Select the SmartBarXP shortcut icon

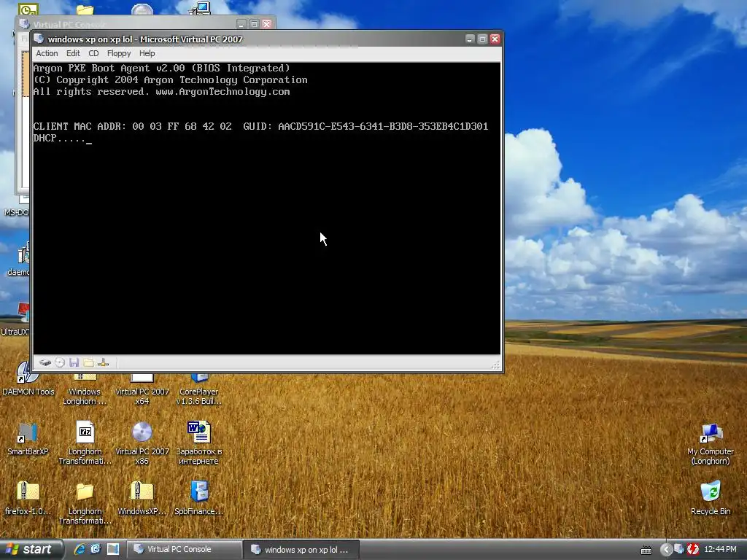28,439
